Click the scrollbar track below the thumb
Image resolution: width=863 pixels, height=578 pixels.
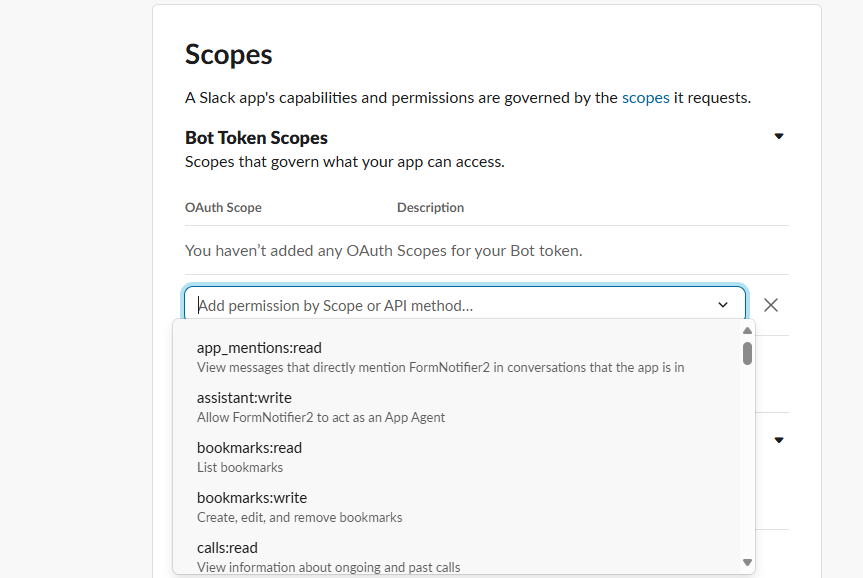pos(747,462)
